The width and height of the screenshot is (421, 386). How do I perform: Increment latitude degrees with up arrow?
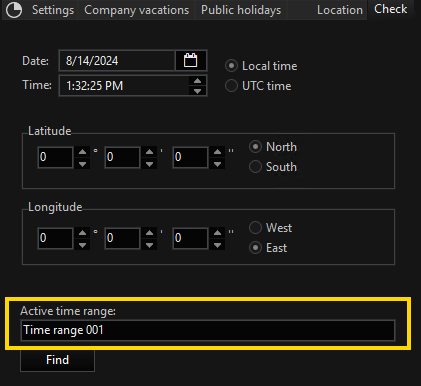[82, 152]
